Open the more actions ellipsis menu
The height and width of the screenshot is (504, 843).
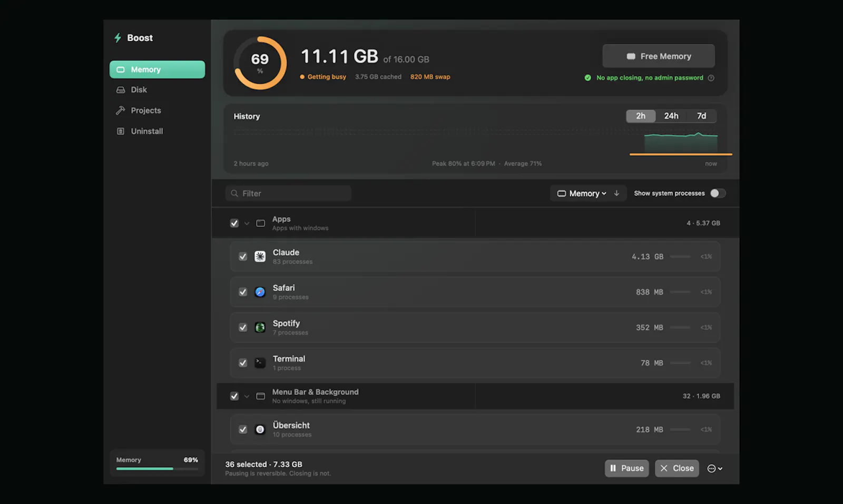pyautogui.click(x=715, y=469)
